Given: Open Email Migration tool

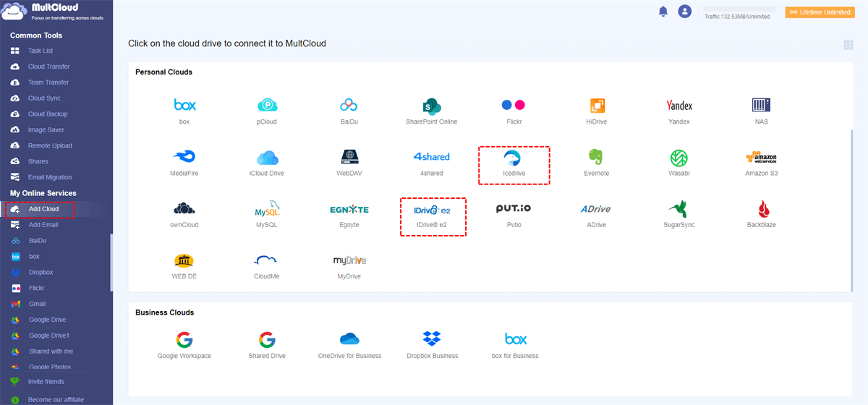Looking at the screenshot, I should pos(50,177).
